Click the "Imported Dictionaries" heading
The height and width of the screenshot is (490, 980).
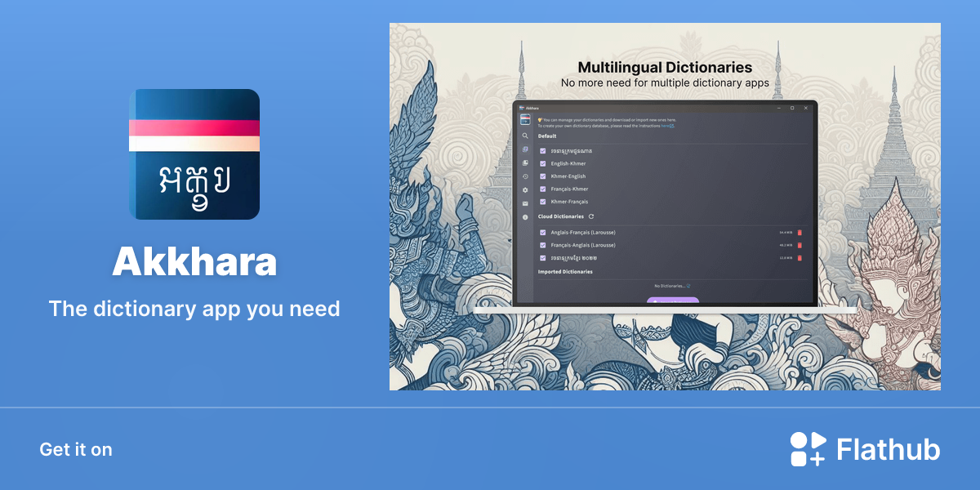point(565,271)
